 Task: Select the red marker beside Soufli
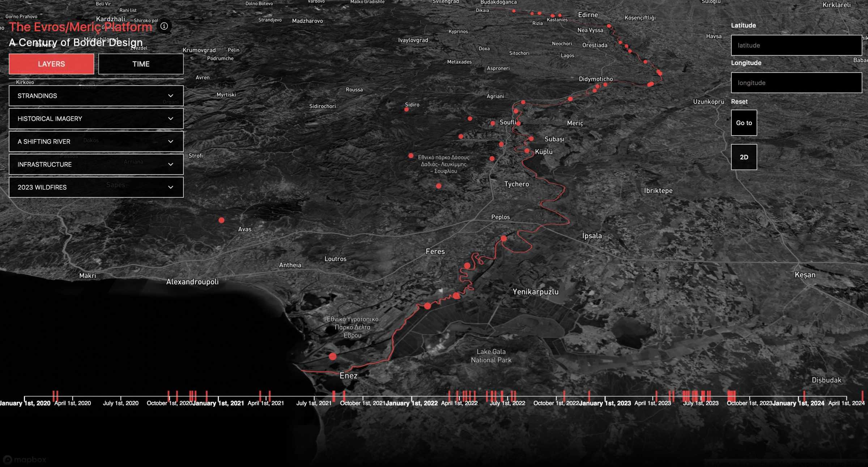tap(492, 123)
